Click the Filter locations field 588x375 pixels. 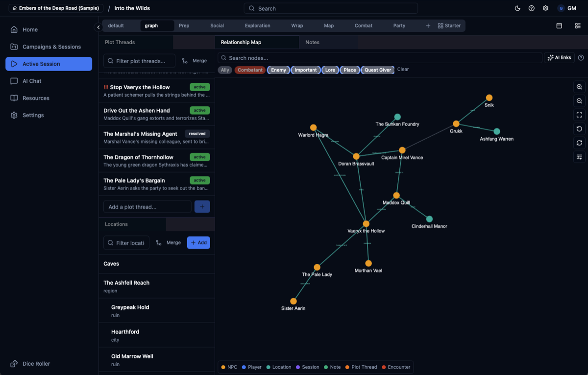point(126,243)
